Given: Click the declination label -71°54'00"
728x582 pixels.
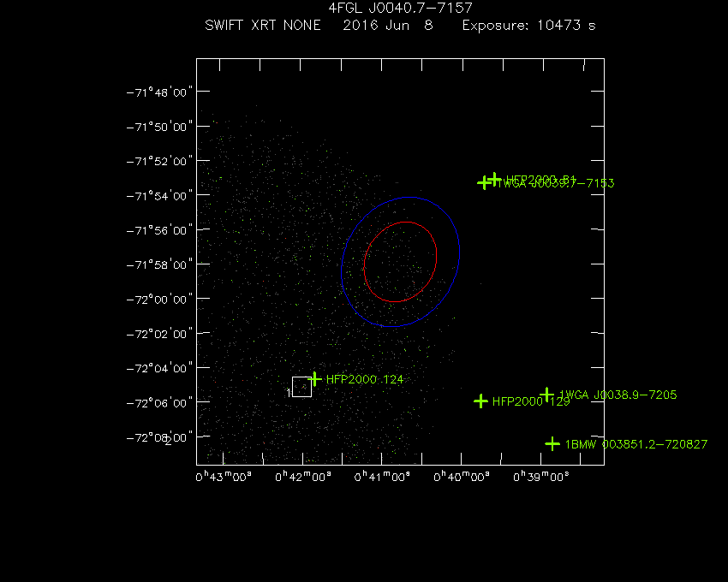Looking at the screenshot, I should tap(159, 196).
